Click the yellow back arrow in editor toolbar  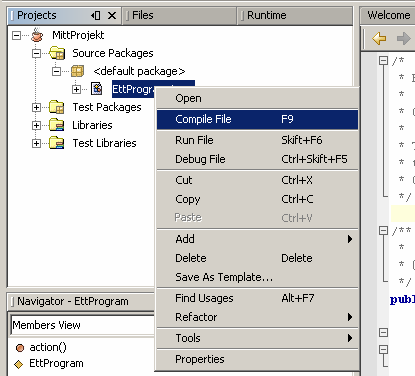[x=379, y=38]
